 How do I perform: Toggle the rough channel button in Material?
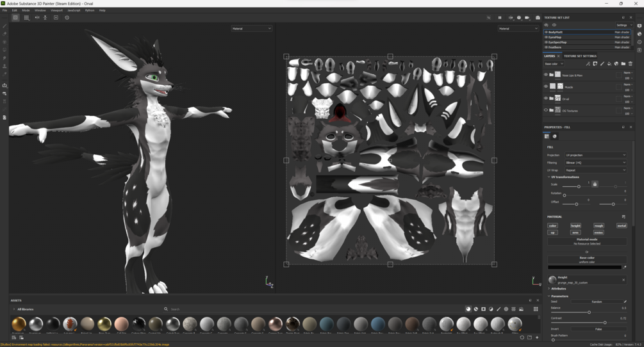pyautogui.click(x=599, y=225)
